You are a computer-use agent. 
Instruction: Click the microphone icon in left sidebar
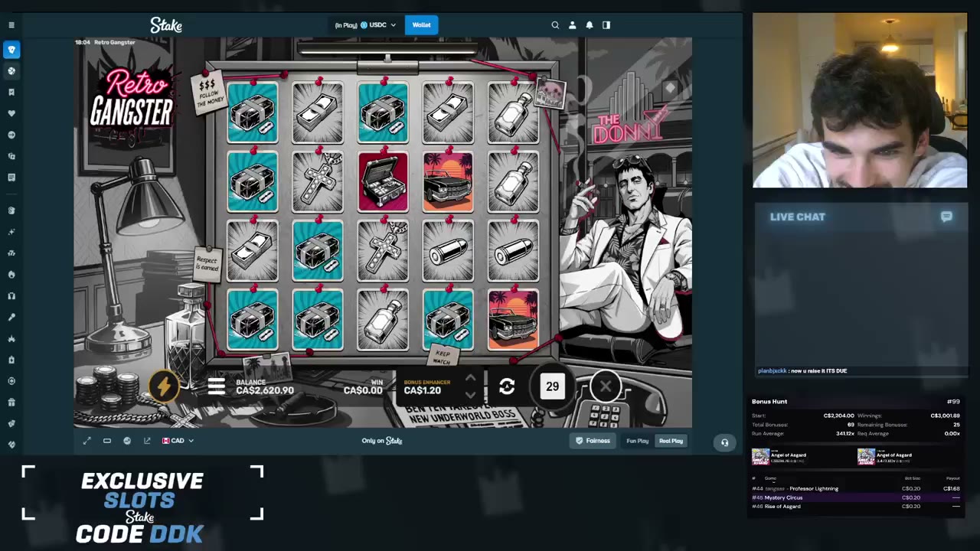(11, 317)
